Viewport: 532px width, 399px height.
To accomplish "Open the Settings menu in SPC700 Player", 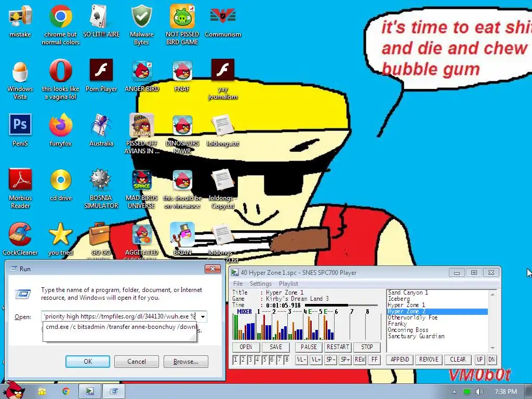I will (261, 283).
